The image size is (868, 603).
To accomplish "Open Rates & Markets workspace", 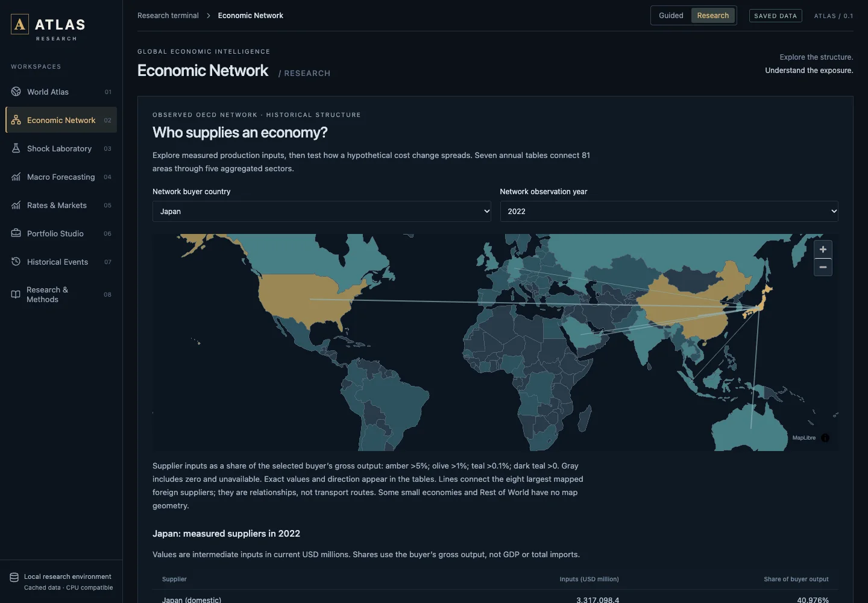I will coord(61,205).
